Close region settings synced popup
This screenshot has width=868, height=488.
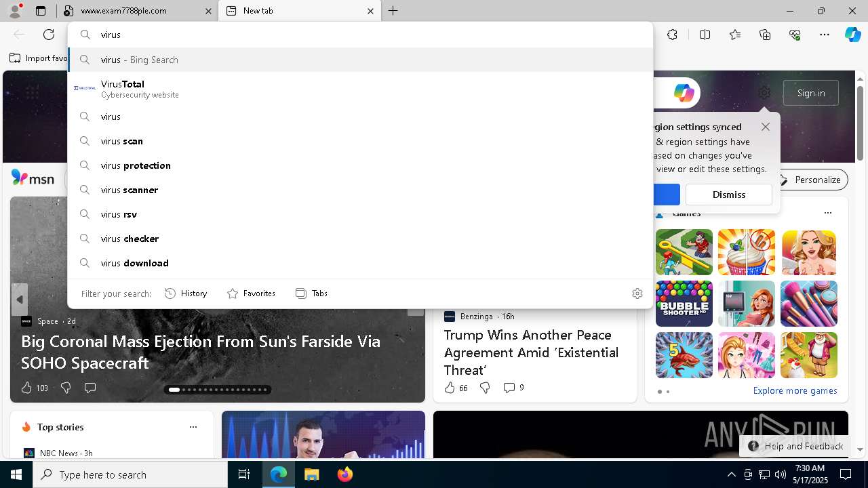tap(766, 127)
